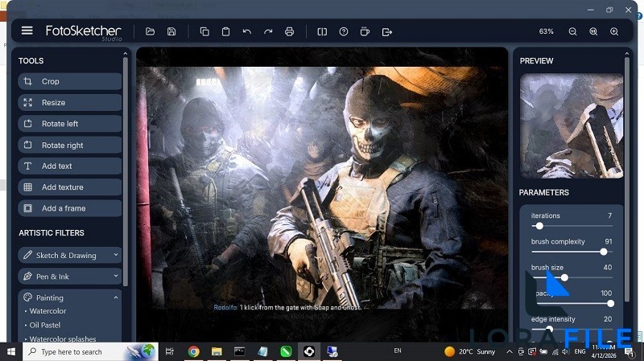Open the help question-mark icon
644x361 pixels.
[x=344, y=31]
